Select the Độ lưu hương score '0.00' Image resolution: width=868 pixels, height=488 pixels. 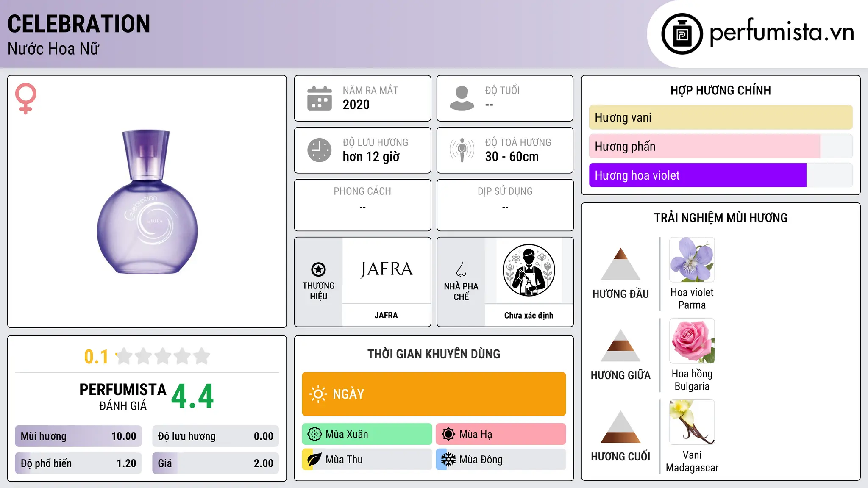(264, 436)
